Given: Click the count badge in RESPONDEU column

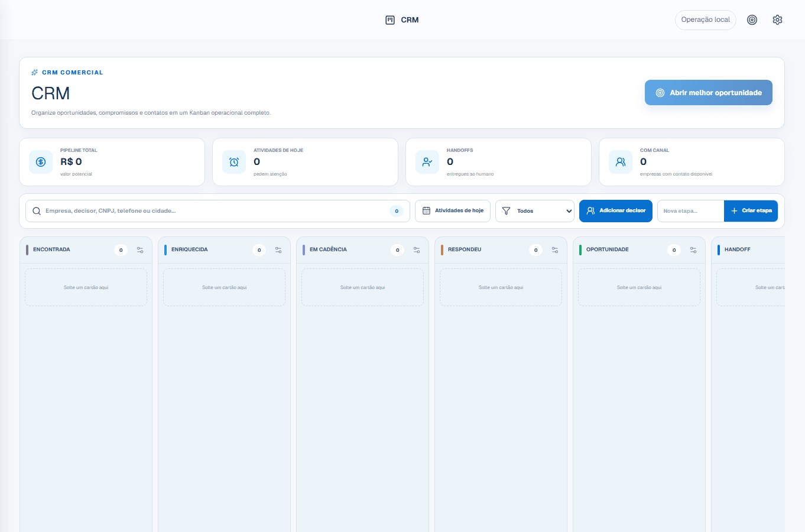Looking at the screenshot, I should tap(536, 250).
